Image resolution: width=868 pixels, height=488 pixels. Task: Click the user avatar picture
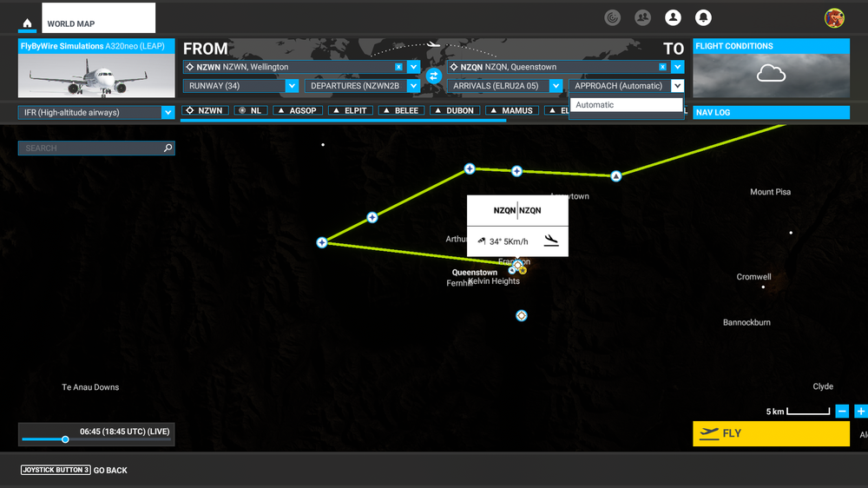834,17
